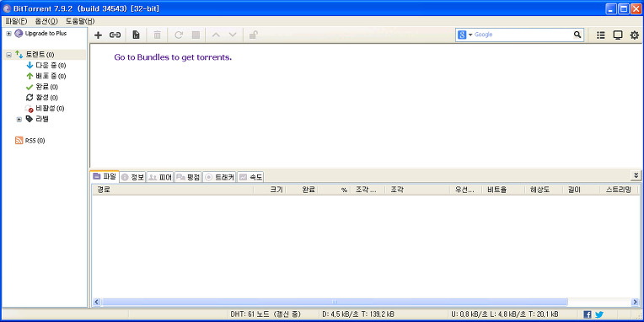
Task: Click the Move Up Queue arrow
Action: pos(216,35)
